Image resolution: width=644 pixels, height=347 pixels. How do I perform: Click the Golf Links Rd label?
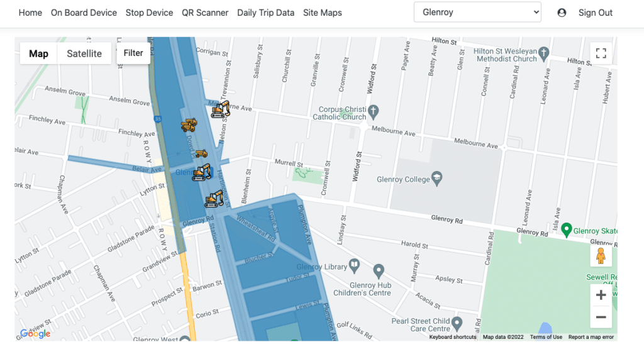354,330
